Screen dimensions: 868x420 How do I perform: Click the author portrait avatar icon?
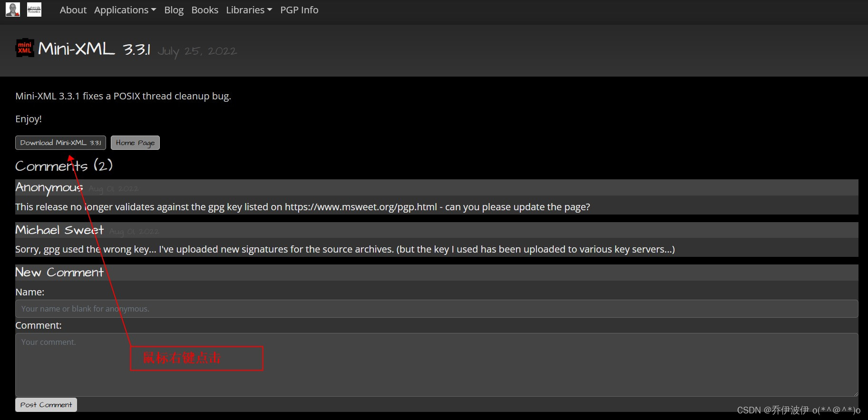coord(13,10)
